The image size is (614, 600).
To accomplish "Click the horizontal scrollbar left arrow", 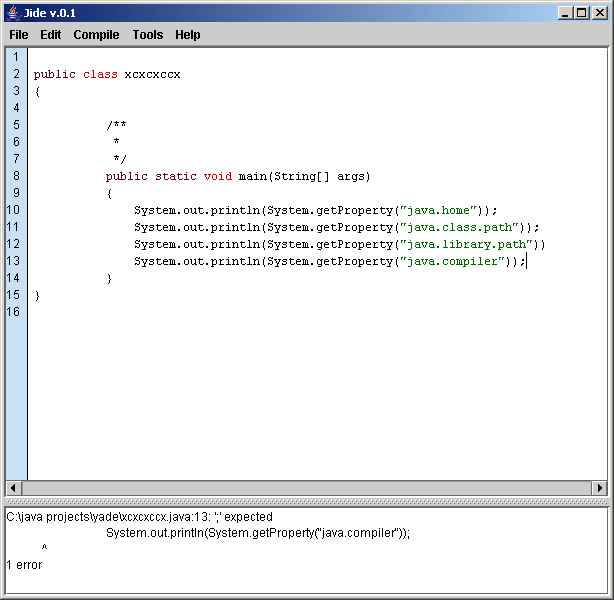I will [13, 488].
